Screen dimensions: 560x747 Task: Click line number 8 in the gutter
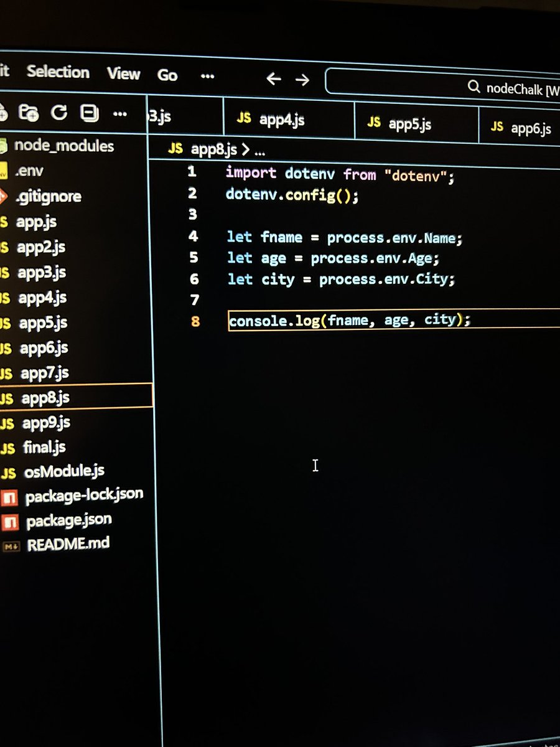[x=195, y=322]
